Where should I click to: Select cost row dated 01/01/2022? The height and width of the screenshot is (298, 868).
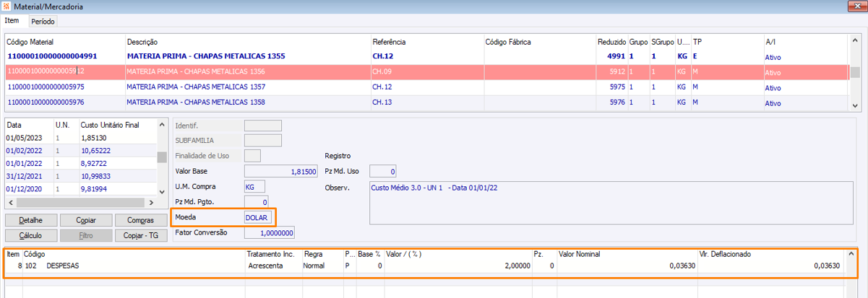pyautogui.click(x=81, y=163)
